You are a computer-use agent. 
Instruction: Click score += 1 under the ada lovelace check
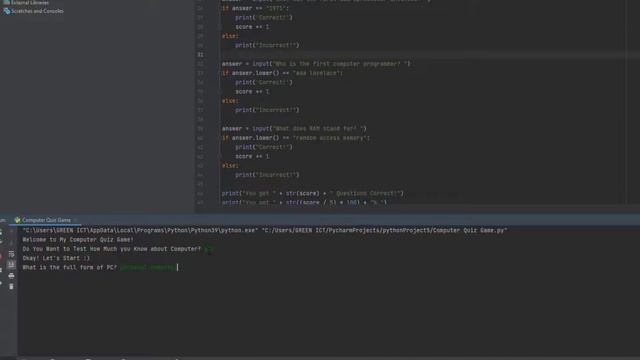[252, 92]
